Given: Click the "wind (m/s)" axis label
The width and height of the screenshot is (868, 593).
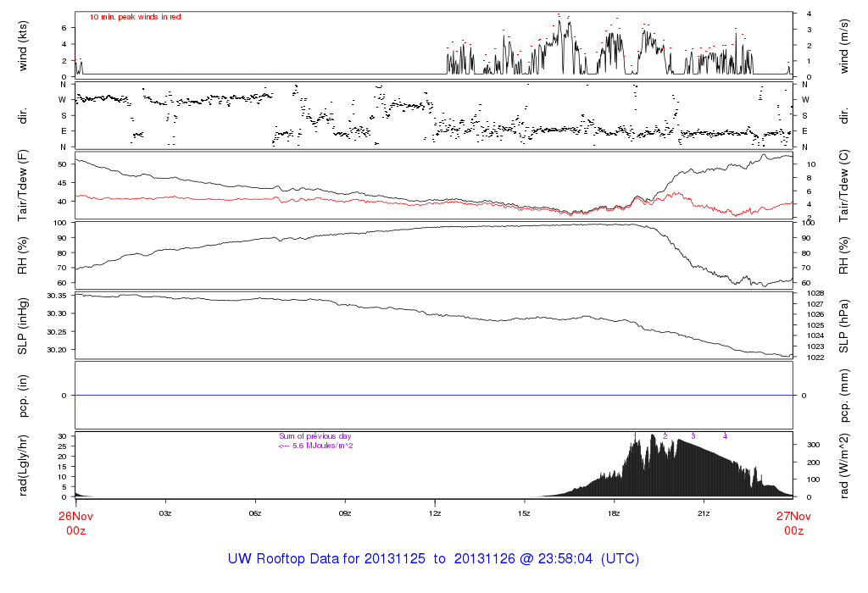Looking at the screenshot, I should coord(843,45).
